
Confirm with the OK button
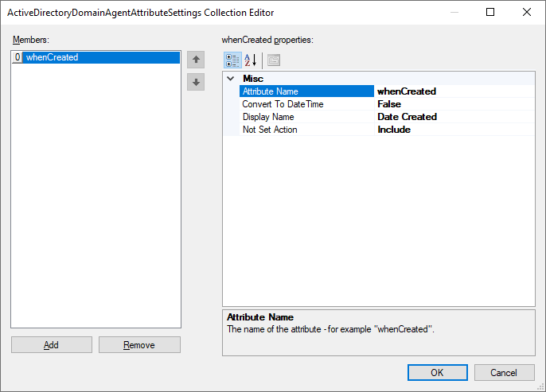pos(437,372)
